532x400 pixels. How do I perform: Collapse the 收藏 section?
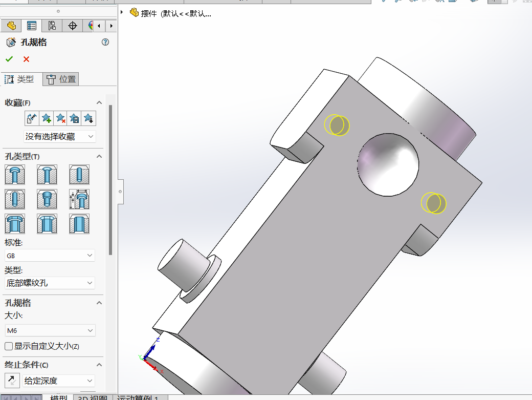pos(99,102)
